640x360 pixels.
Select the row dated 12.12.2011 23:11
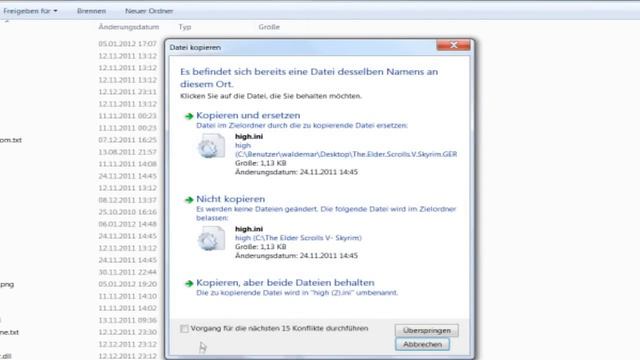pos(127,92)
